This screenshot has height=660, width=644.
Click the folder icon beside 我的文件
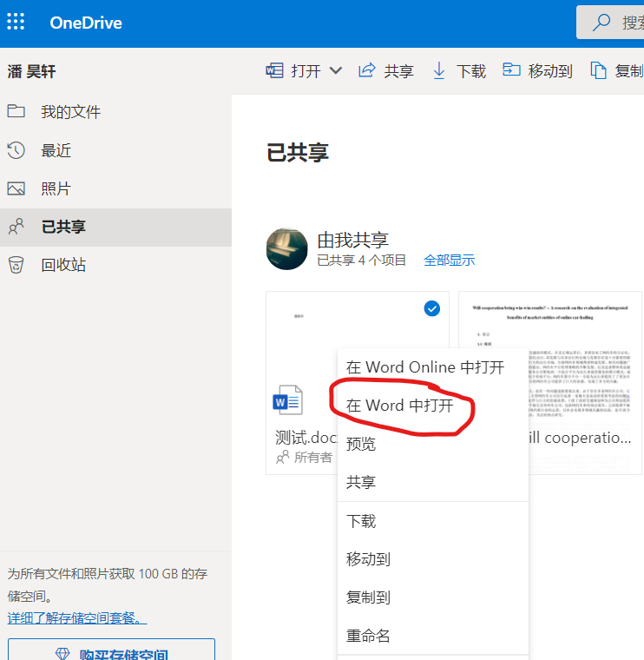pyautogui.click(x=16, y=111)
